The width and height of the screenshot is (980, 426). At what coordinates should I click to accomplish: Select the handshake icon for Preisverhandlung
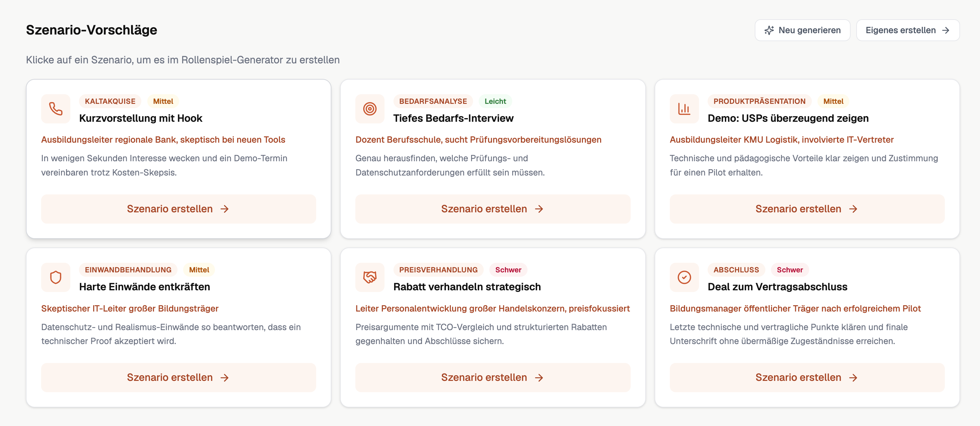370,277
